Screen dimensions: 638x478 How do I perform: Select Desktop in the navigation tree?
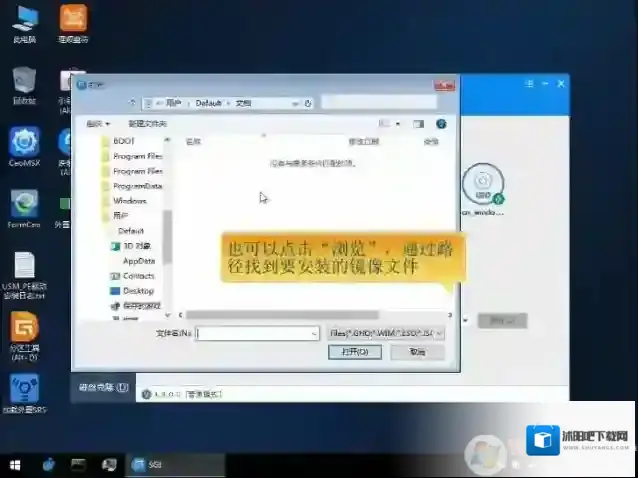click(137, 291)
